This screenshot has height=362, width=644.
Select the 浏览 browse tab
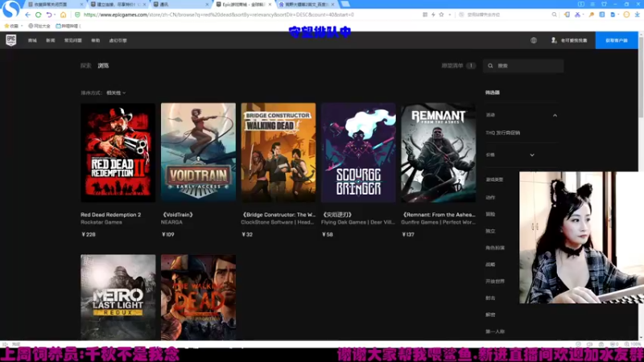(x=103, y=66)
